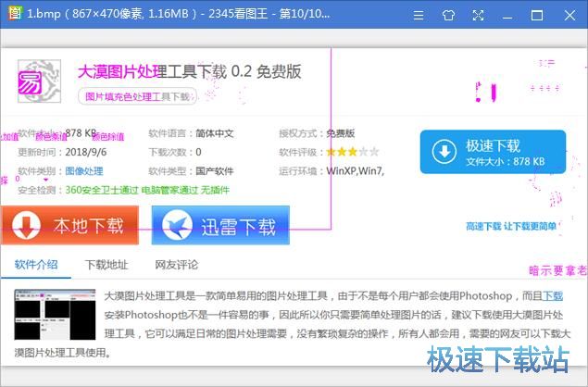The width and height of the screenshot is (588, 387).
Task: Click the magenta 暗示要拿老 text
Action: coord(557,270)
